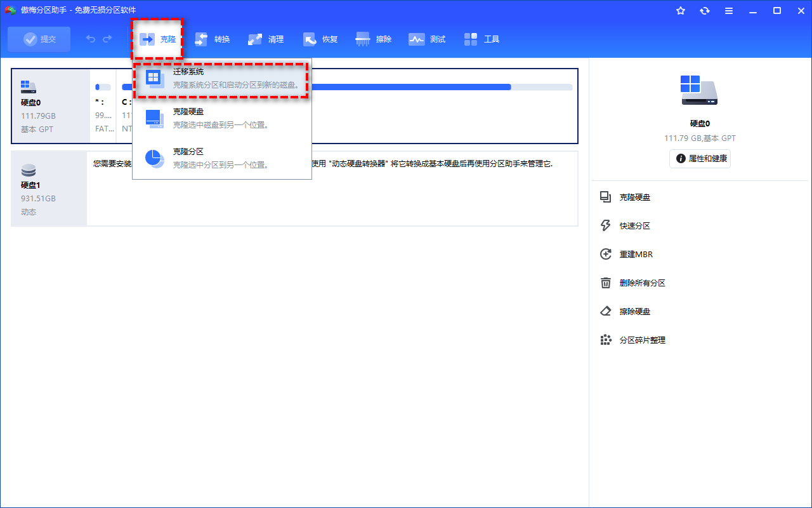Click the Clone Disk (克隆硬盘) sidebar icon
The height and width of the screenshot is (508, 812).
point(606,197)
